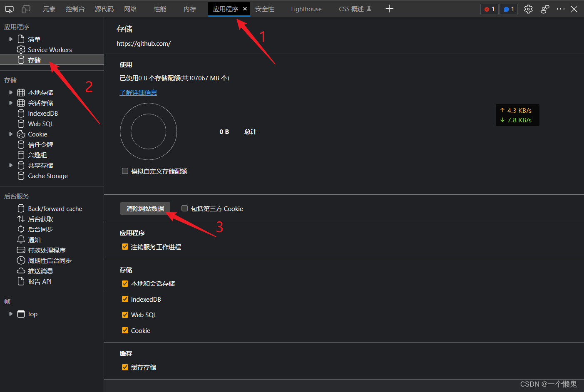Screen dimensions: 584x392
Task: Click the Reporting API document icon
Action: tap(21, 281)
